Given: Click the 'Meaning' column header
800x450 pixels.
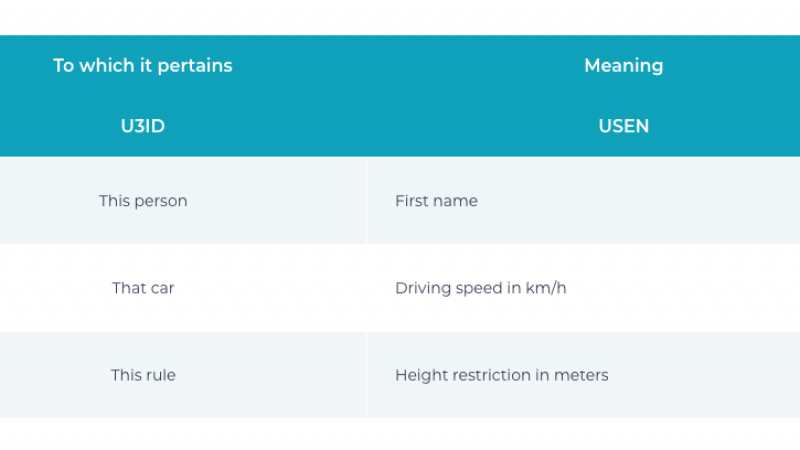Looking at the screenshot, I should point(623,66).
